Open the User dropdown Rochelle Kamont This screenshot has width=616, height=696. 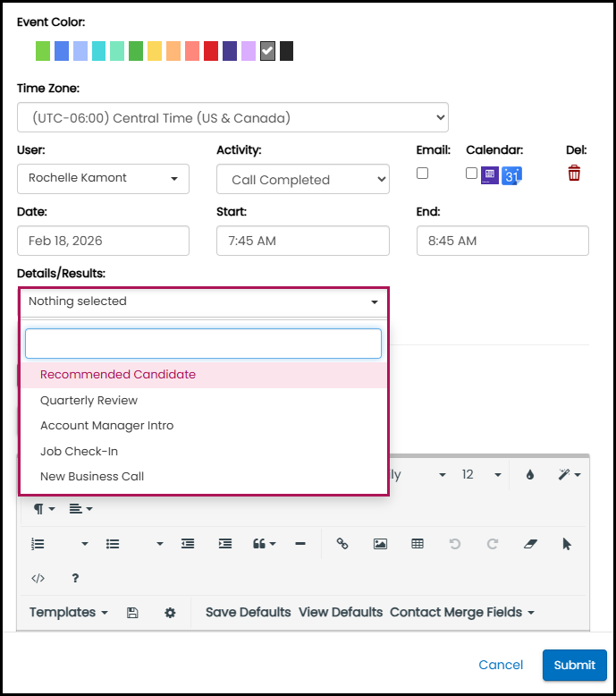(103, 178)
